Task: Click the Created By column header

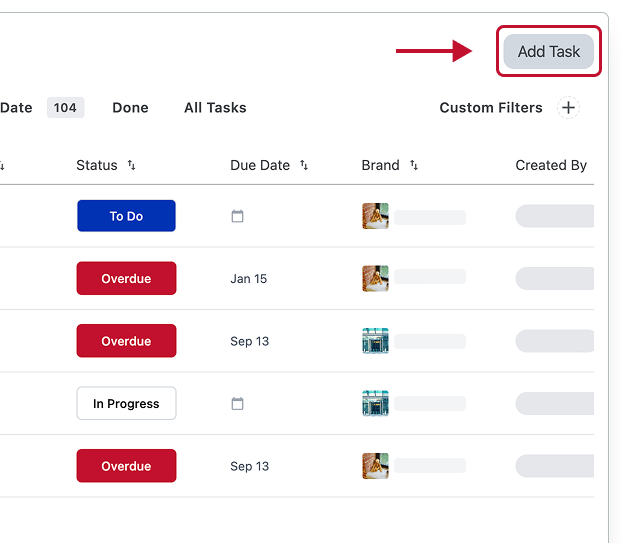Action: [551, 166]
